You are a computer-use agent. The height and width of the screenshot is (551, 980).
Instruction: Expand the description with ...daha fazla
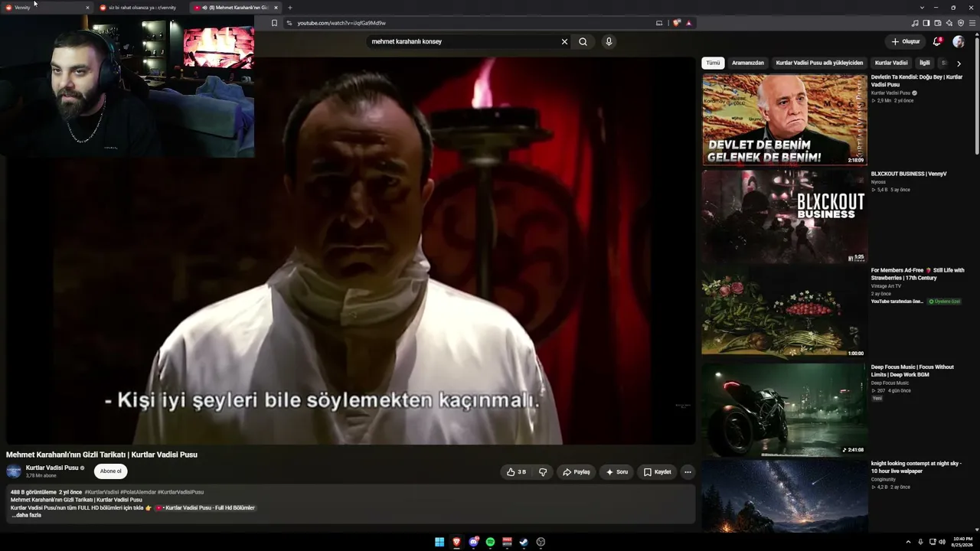click(26, 515)
